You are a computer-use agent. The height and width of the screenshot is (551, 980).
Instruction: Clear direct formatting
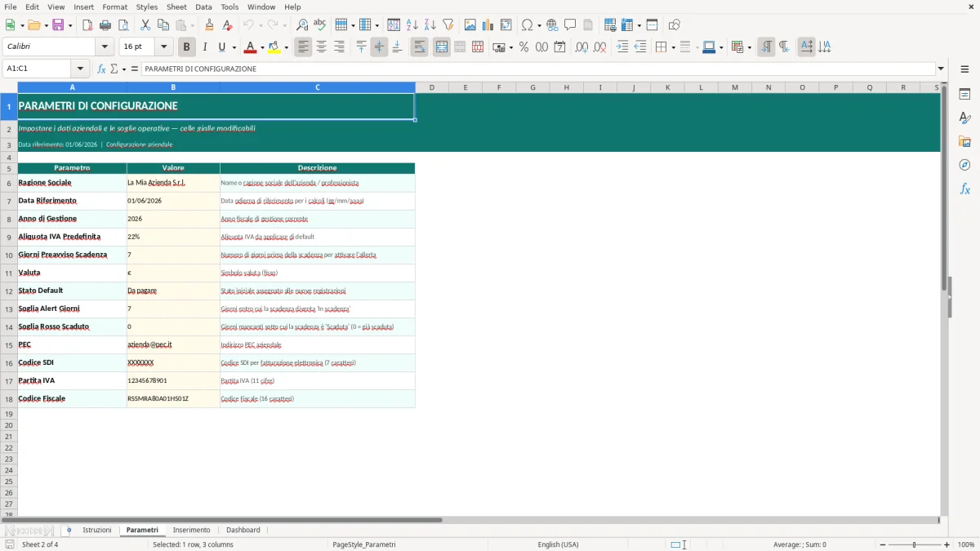(227, 25)
